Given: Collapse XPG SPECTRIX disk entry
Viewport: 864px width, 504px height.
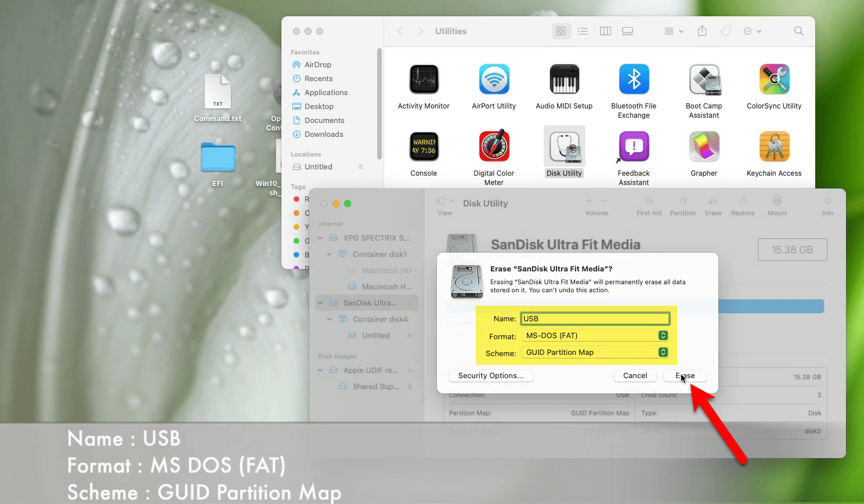Looking at the screenshot, I should (320, 238).
